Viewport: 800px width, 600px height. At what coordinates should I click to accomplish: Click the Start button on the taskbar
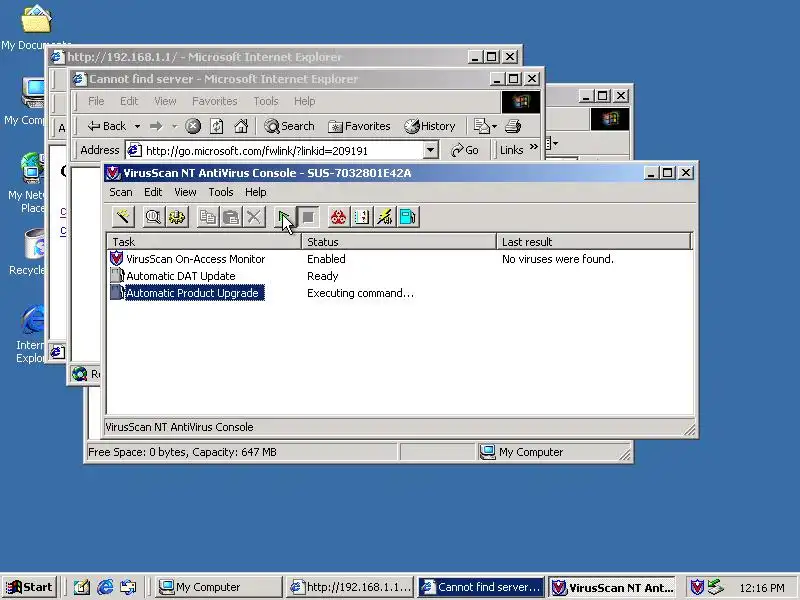pyautogui.click(x=30, y=587)
